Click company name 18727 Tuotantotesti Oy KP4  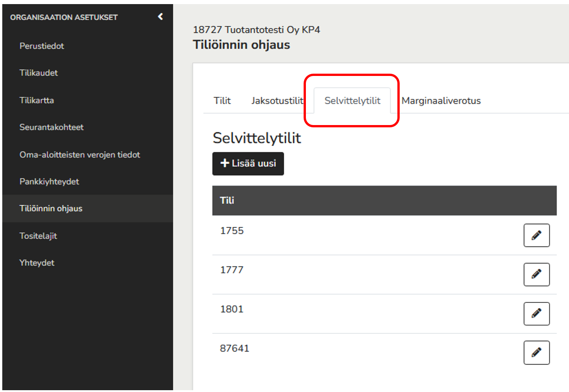click(257, 30)
